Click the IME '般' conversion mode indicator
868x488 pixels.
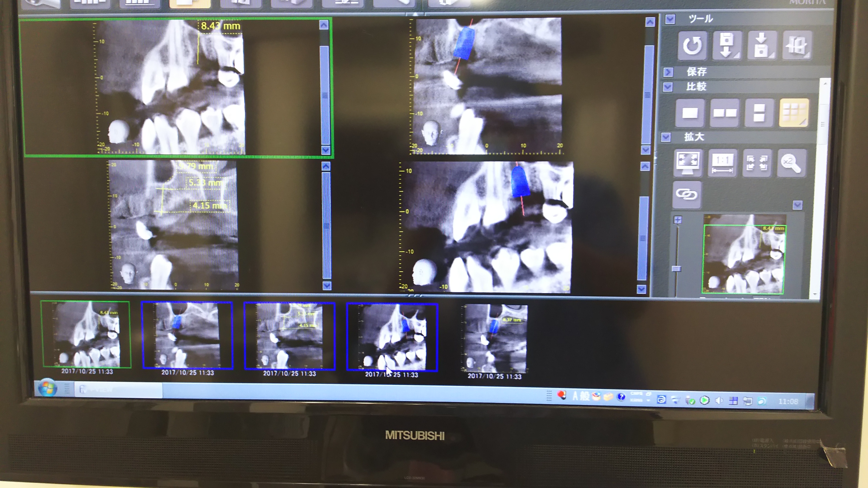585,396
